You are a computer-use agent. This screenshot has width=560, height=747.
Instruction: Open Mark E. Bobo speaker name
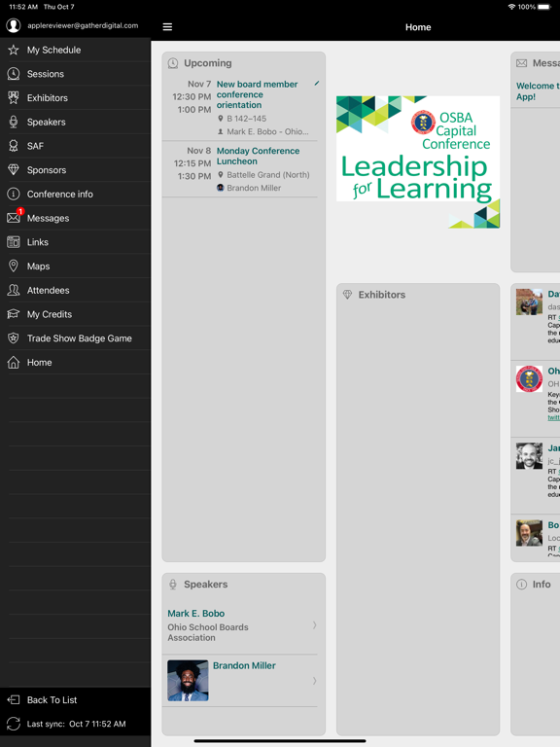click(195, 613)
